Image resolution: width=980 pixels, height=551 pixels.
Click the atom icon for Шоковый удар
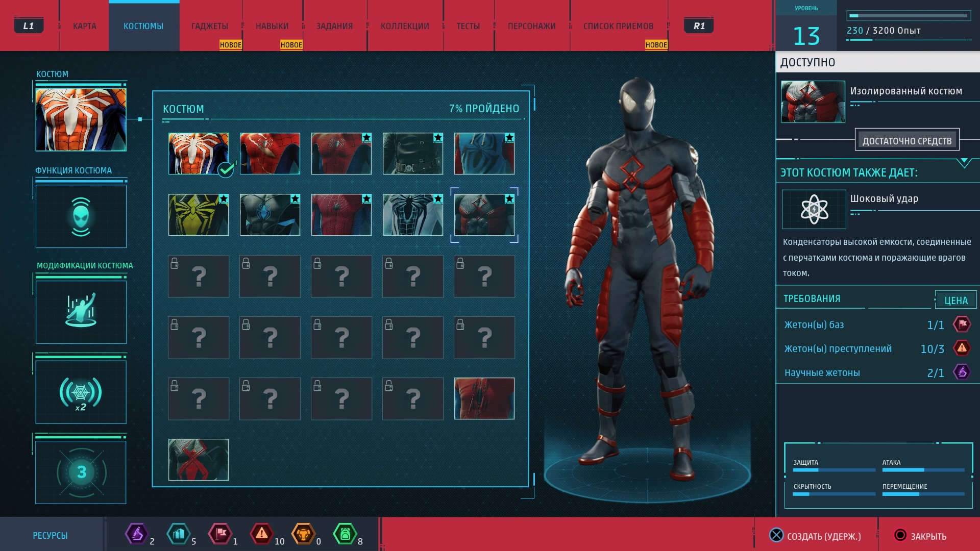click(814, 209)
